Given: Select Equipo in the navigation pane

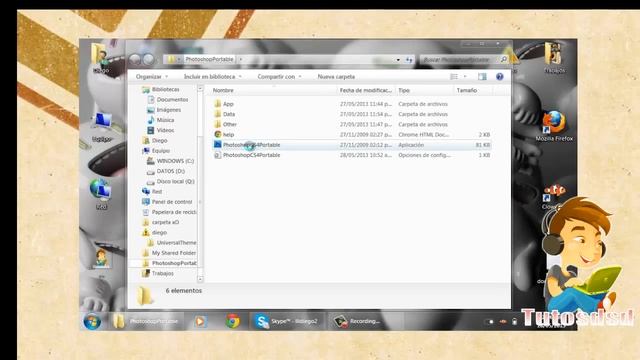Looking at the screenshot, I should pos(156,151).
